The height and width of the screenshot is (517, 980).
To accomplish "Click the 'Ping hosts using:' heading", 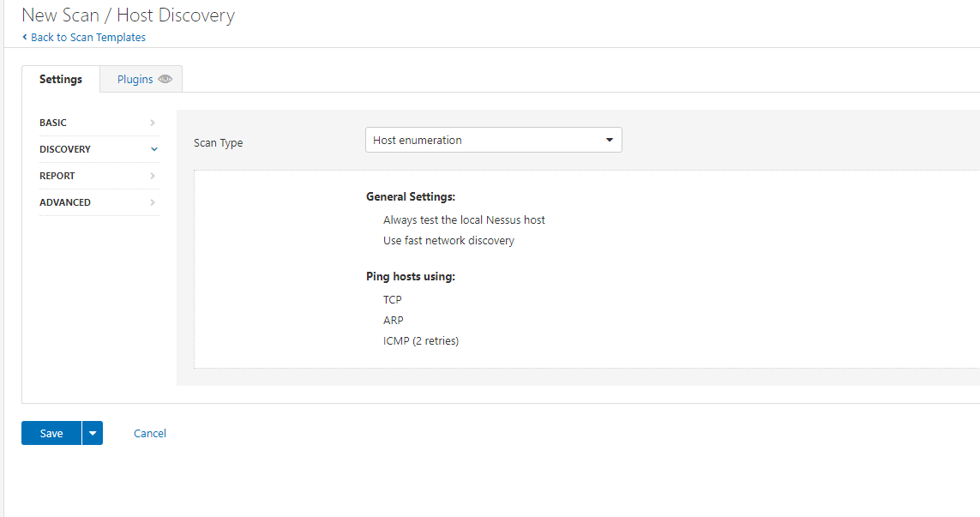I will (411, 276).
